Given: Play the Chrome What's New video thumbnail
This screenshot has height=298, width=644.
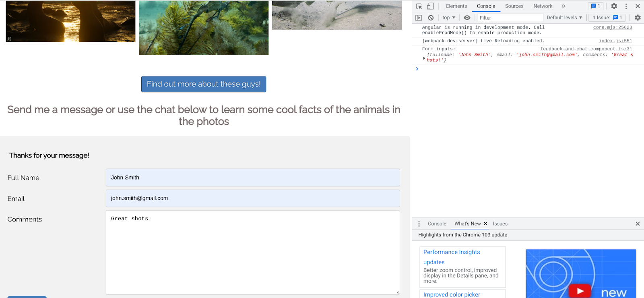Looking at the screenshot, I should 580,291.
